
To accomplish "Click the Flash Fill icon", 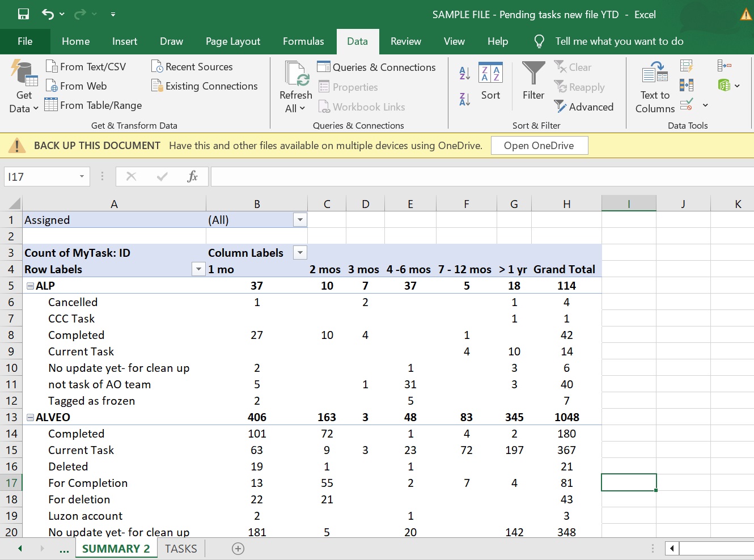I will (687, 66).
